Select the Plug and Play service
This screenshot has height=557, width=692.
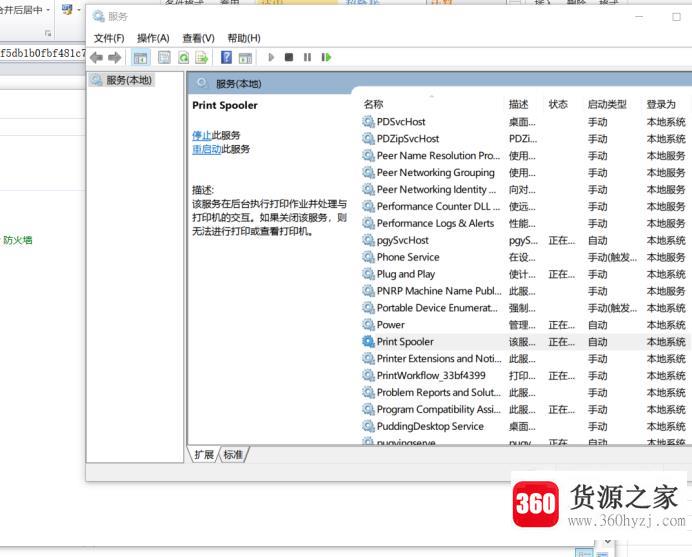(x=525, y=274)
